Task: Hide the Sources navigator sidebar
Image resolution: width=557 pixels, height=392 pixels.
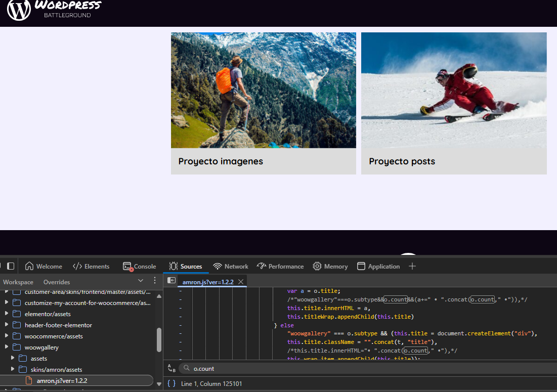Action: [172, 281]
